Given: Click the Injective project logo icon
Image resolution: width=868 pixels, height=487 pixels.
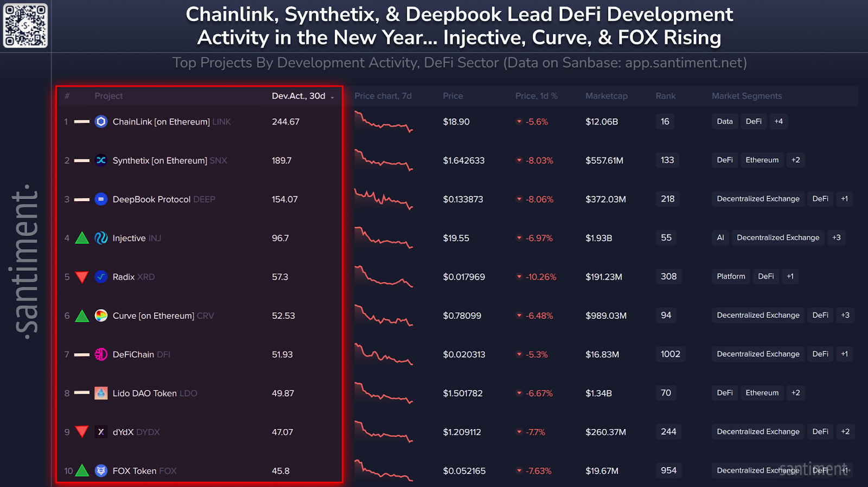Looking at the screenshot, I should click(x=101, y=238).
